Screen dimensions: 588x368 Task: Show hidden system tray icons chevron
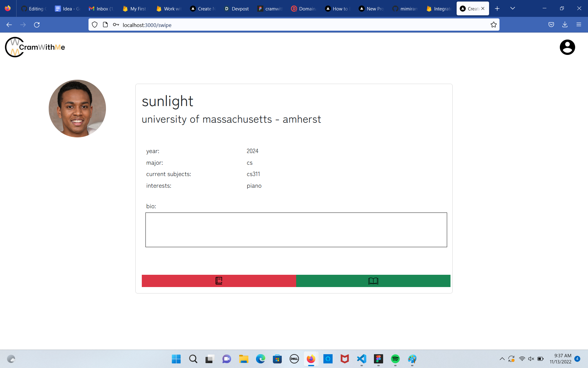502,359
